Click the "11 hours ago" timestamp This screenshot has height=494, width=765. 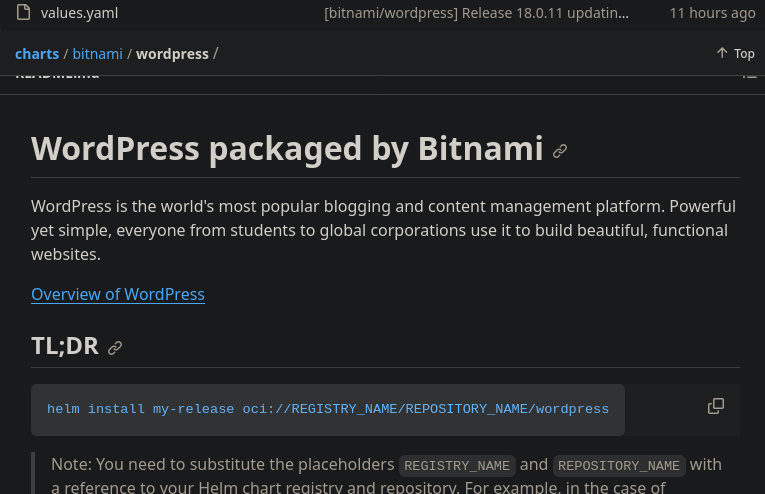[712, 13]
